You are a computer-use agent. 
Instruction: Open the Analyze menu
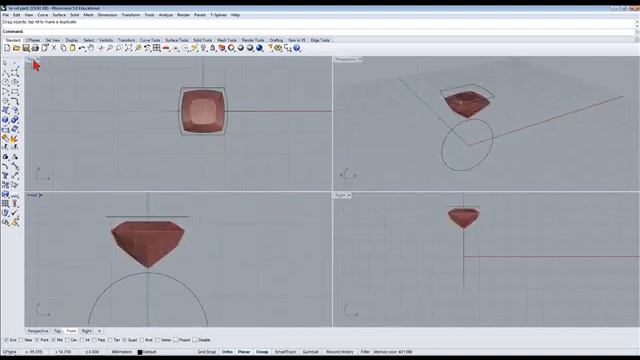166,15
